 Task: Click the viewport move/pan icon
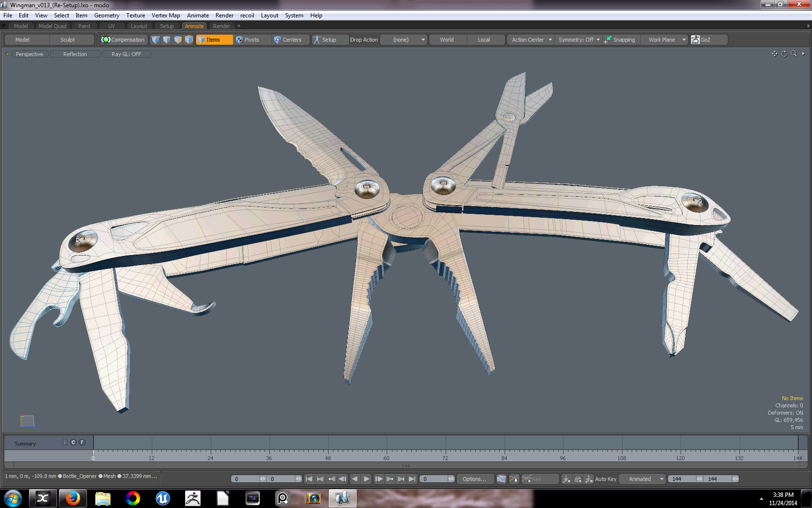[774, 54]
